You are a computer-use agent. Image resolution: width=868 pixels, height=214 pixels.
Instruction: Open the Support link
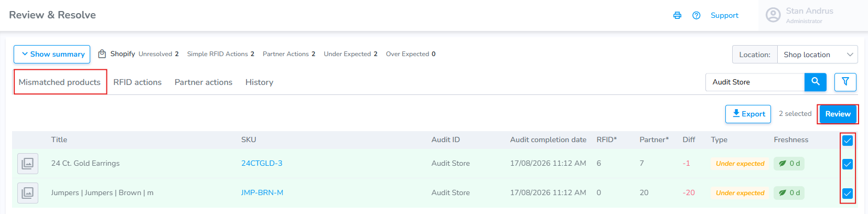[x=724, y=15]
